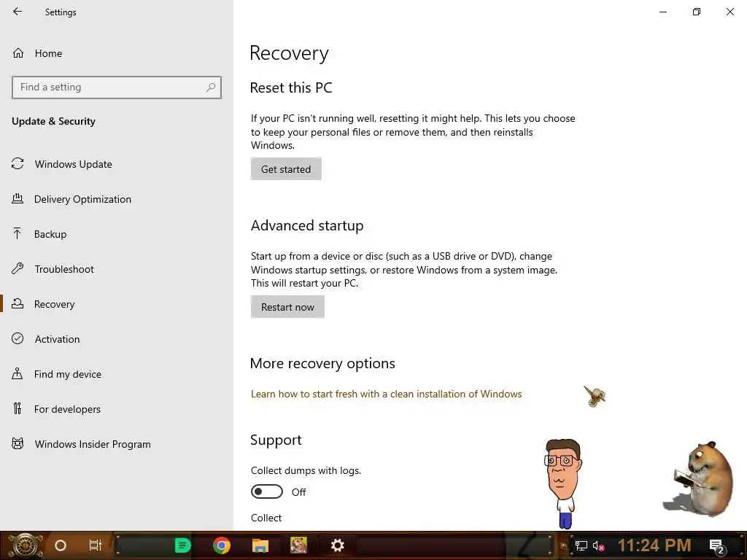Image resolution: width=747 pixels, height=560 pixels.
Task: Click the Settings gear taskbar icon
Action: 337,545
